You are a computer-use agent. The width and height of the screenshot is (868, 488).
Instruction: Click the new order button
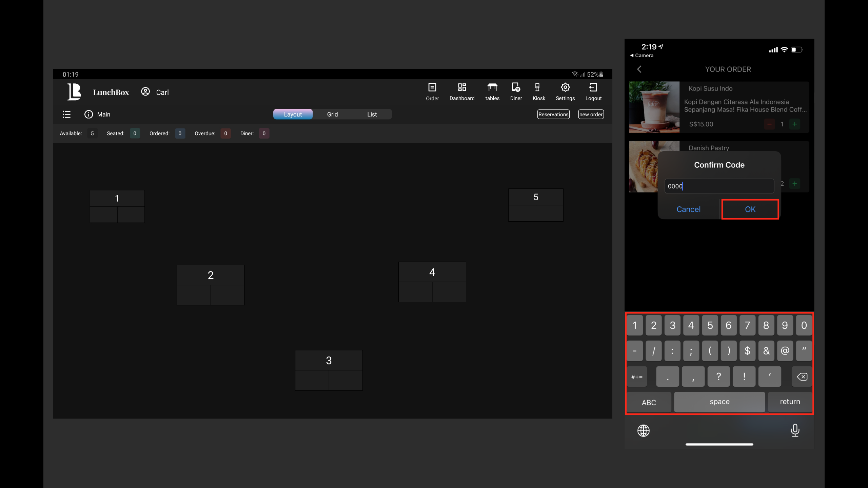tap(591, 114)
